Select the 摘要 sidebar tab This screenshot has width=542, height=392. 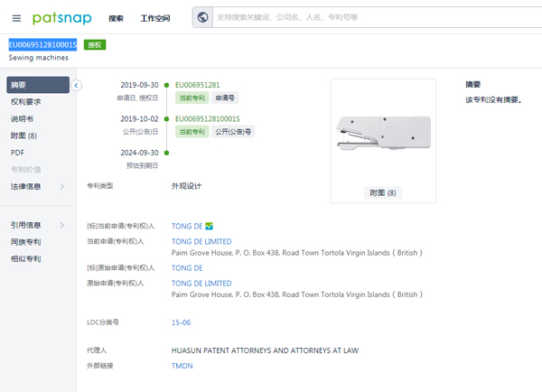point(38,85)
